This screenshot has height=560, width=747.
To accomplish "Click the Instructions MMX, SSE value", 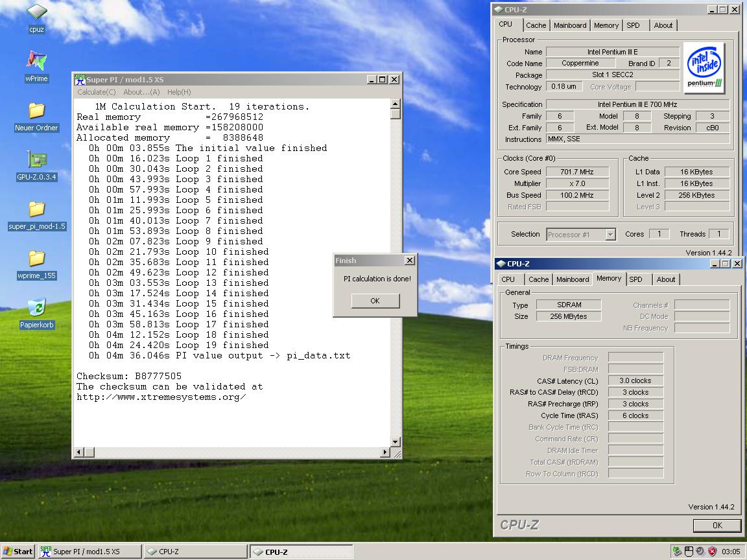I will 637,139.
